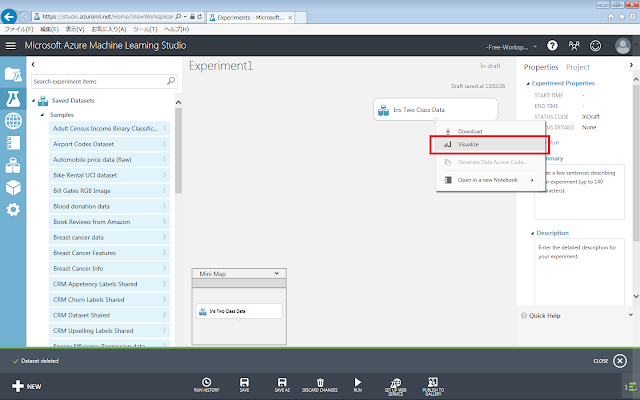
Task: Open the user account avatar
Action: tap(622, 46)
